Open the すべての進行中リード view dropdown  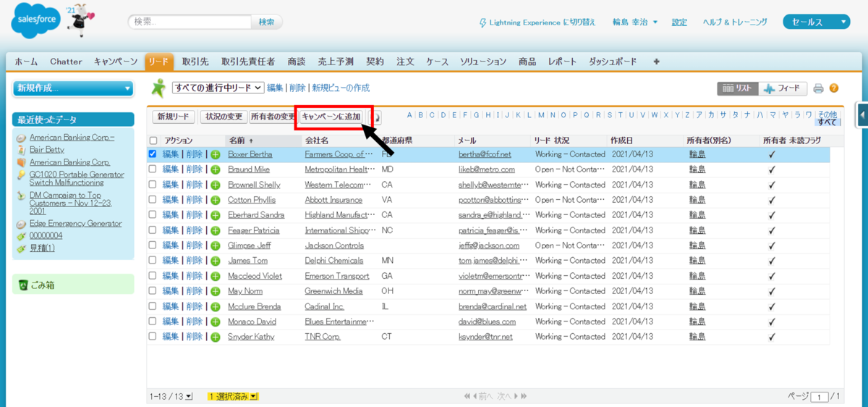218,88
